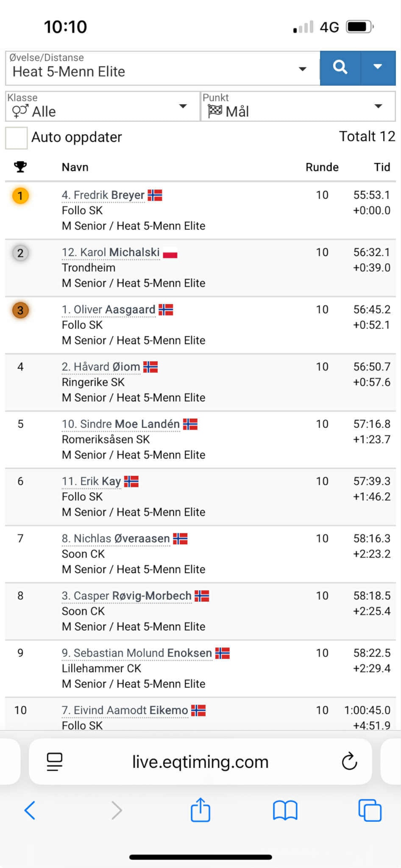Tap the live.eqtiming.com address bar
Image resolution: width=401 pixels, height=868 pixels.
coord(200,762)
